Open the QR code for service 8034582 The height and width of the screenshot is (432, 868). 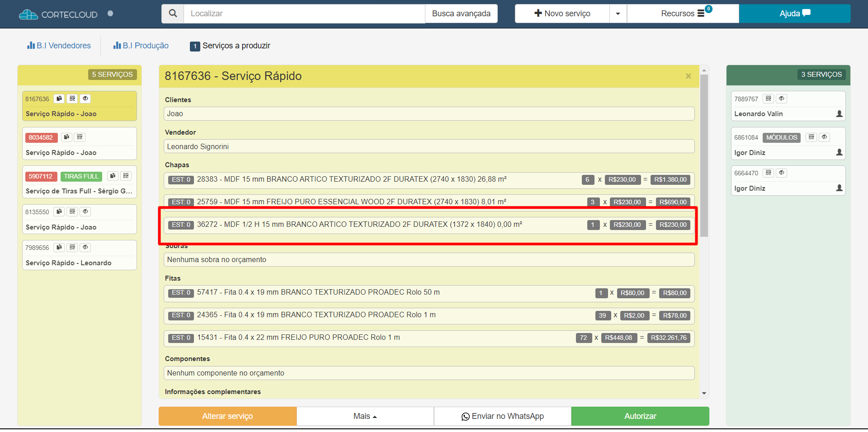pyautogui.click(x=80, y=137)
